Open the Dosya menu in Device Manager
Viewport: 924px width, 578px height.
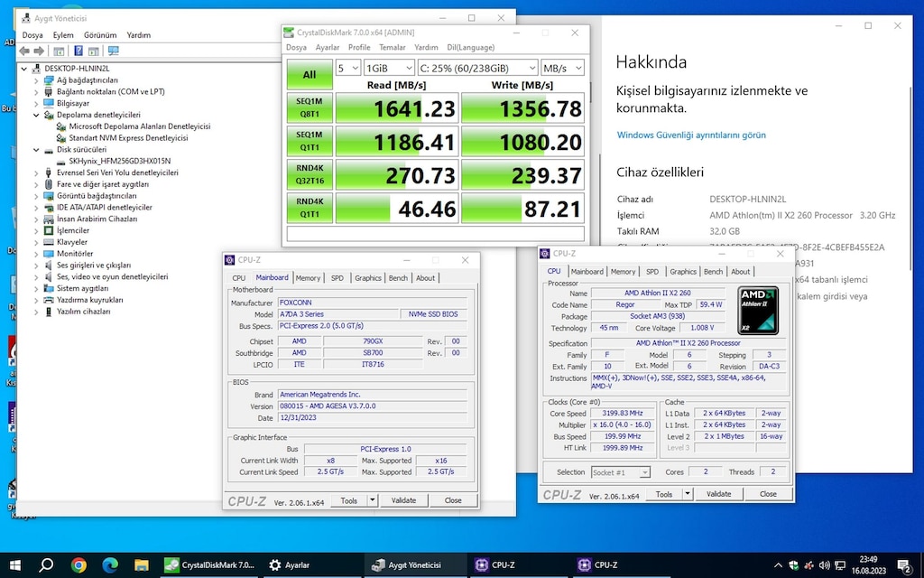coord(32,35)
